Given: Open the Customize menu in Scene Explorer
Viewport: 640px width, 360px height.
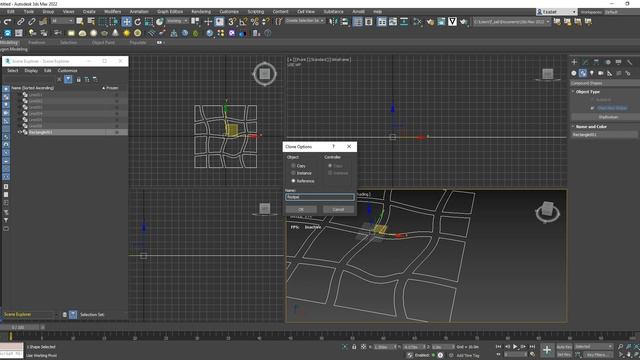Looking at the screenshot, I should (67, 71).
